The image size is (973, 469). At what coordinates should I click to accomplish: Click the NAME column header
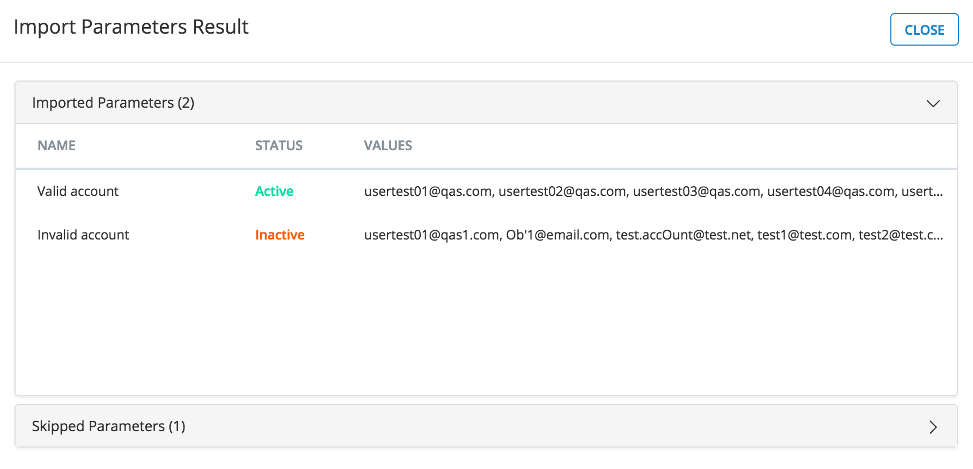[56, 146]
